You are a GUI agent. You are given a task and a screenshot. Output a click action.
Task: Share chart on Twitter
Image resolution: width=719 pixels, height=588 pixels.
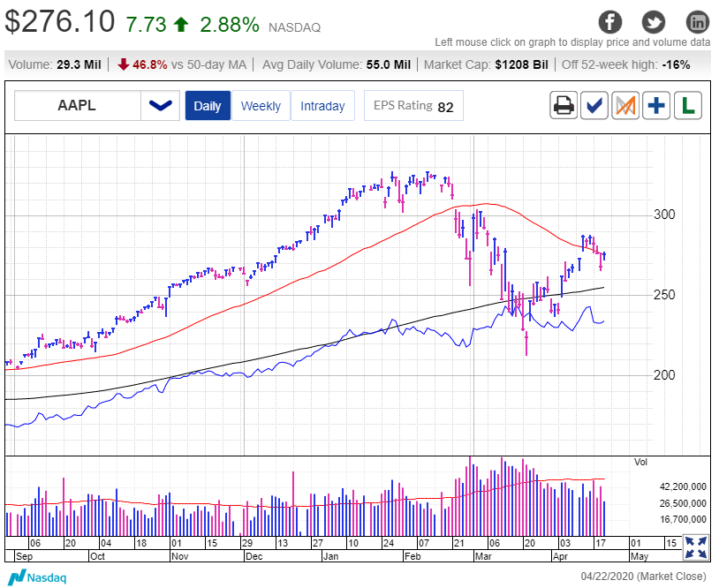pyautogui.click(x=654, y=22)
